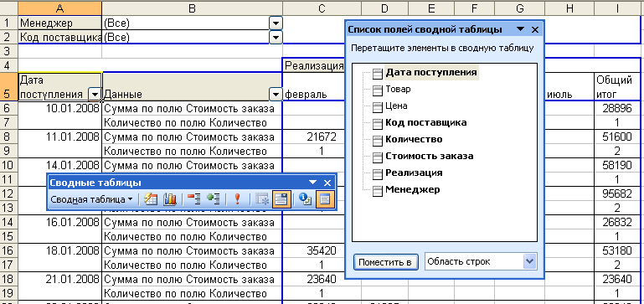644x304 pixels.
Task: Select column H header
Action: [569, 8]
